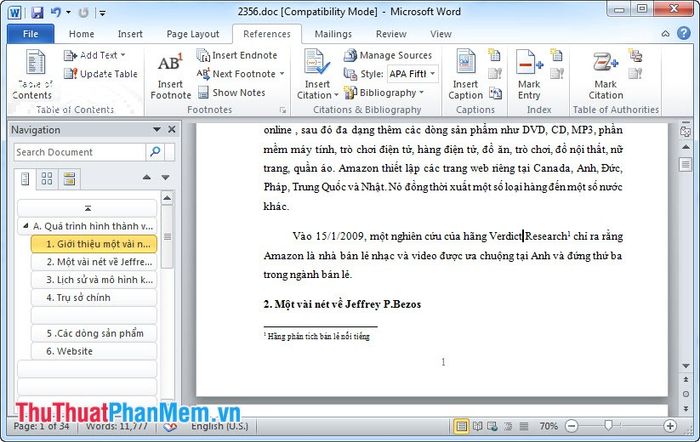Click the Save icon in quick access toolbar

point(37,12)
